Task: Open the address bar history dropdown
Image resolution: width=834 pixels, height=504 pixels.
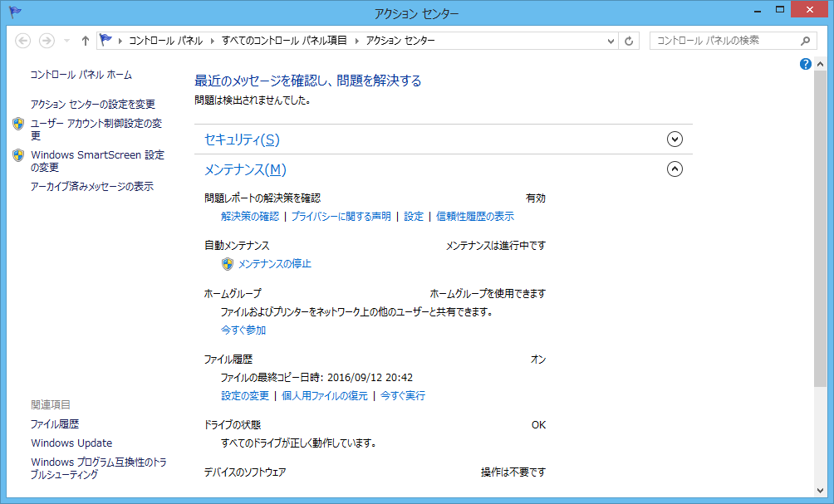Action: tap(611, 41)
